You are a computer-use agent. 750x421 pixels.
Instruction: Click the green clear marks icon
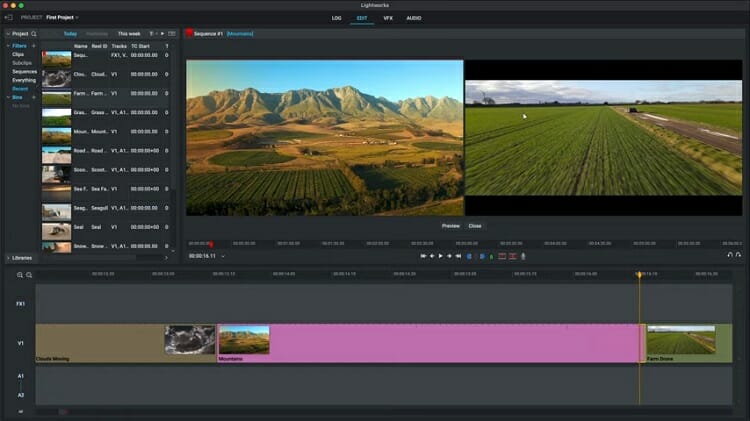(x=491, y=257)
